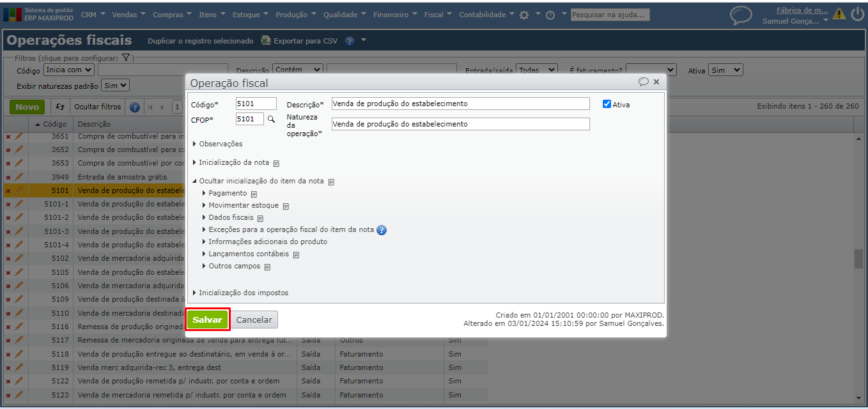Click the warning triangle alert icon
This screenshot has width=868, height=409.
point(839,14)
